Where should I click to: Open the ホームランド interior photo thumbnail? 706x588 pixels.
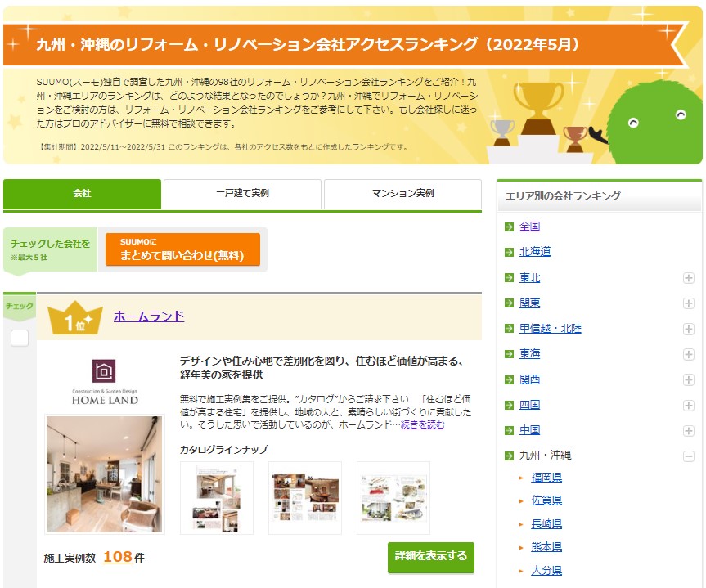click(105, 474)
